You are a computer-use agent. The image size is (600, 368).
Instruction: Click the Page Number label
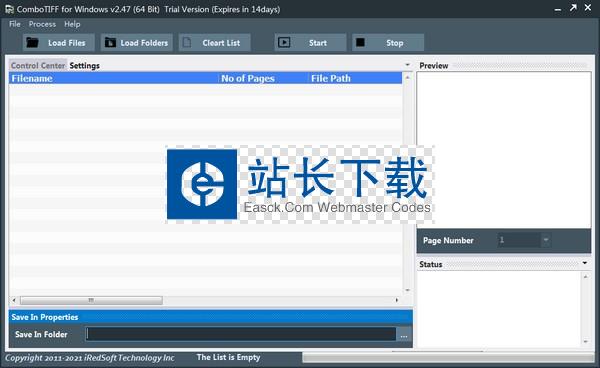click(x=448, y=241)
